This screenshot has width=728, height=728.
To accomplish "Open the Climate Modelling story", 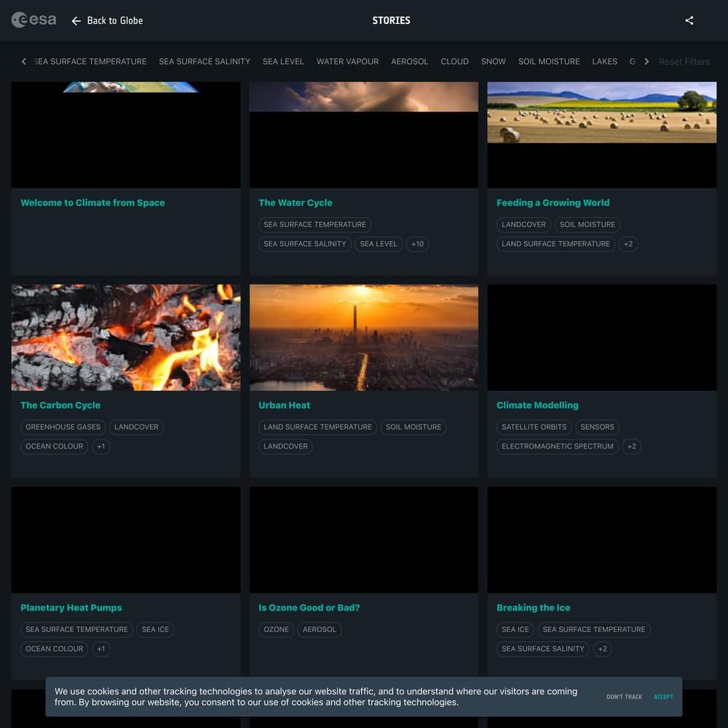I will click(537, 405).
